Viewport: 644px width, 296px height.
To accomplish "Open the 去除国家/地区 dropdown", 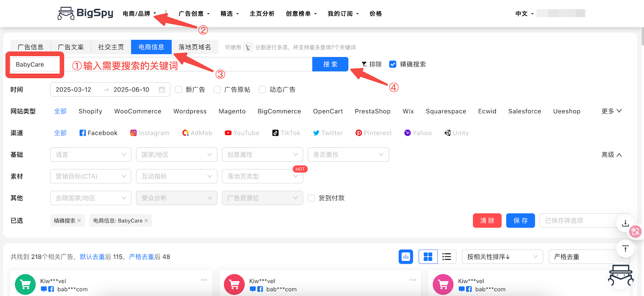I will 91,198.
